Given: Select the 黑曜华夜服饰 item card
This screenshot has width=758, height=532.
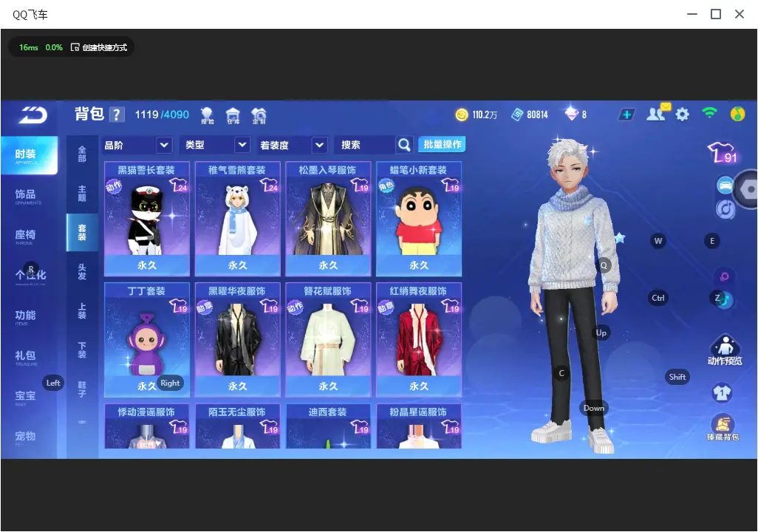Looking at the screenshot, I should [237, 339].
